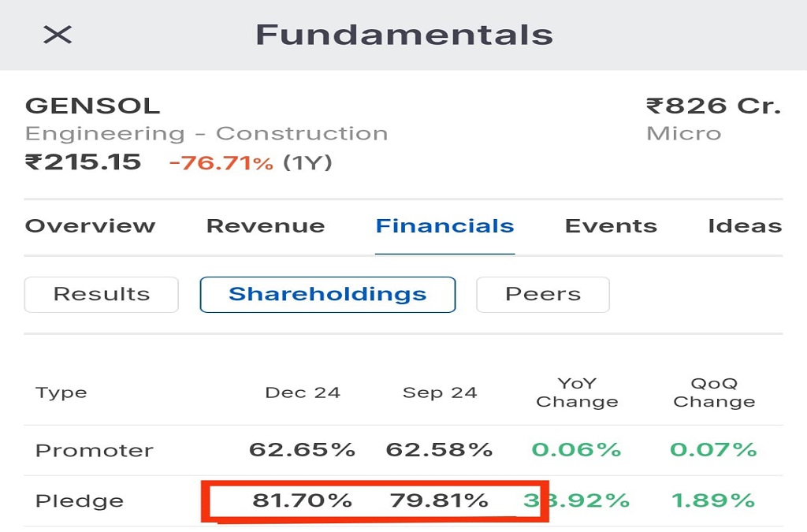
Task: Open the Overview tab
Action: [90, 226]
